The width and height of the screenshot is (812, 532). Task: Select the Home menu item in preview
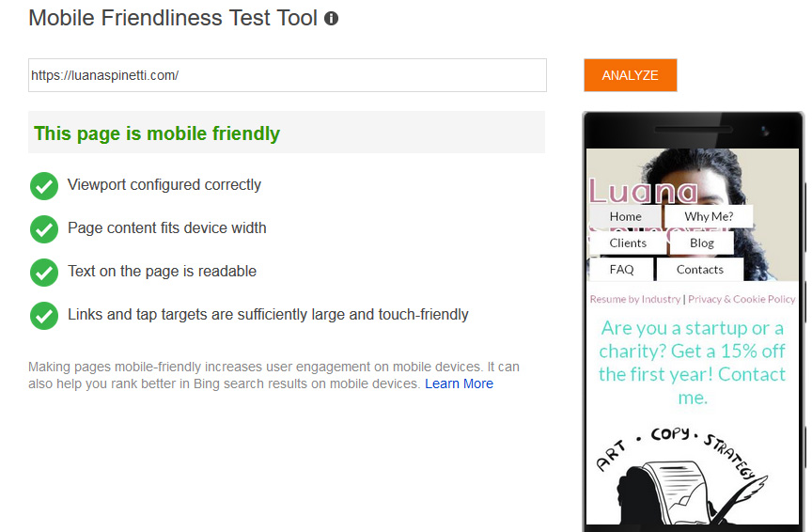pos(625,216)
